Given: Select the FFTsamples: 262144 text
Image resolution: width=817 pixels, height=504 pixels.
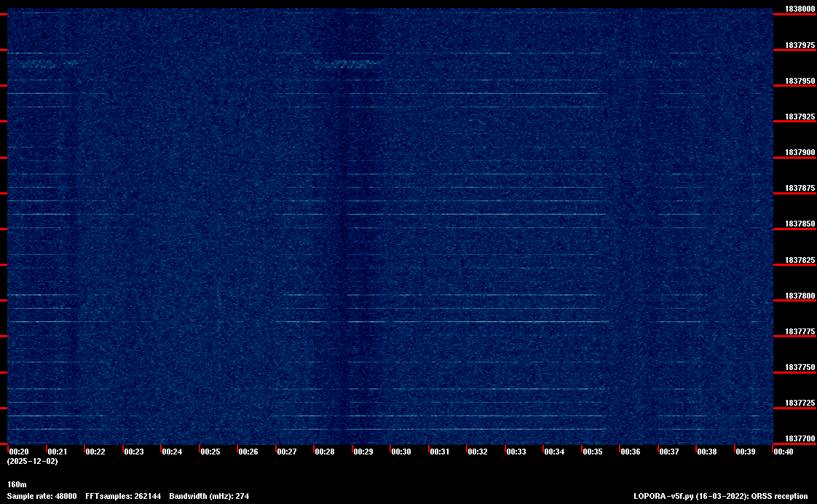Looking at the screenshot, I should [123, 496].
